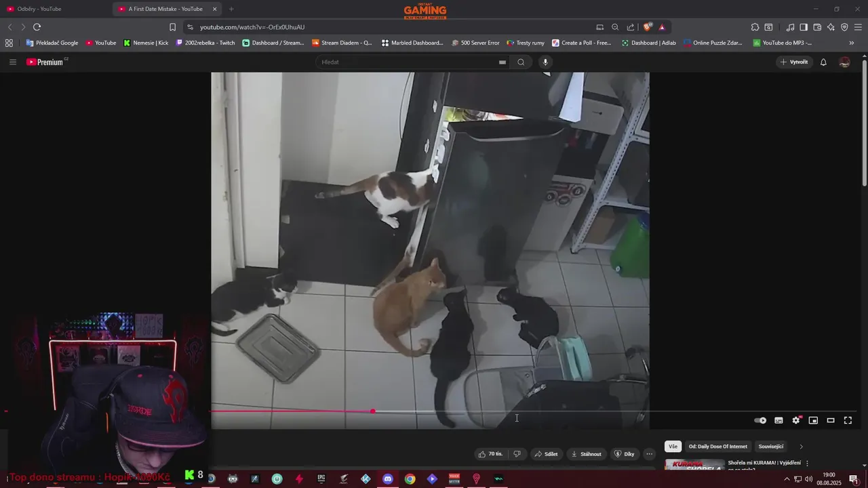Open Nemesie | Kick bookmark
Viewport: 868px width, 488px height.
point(146,43)
